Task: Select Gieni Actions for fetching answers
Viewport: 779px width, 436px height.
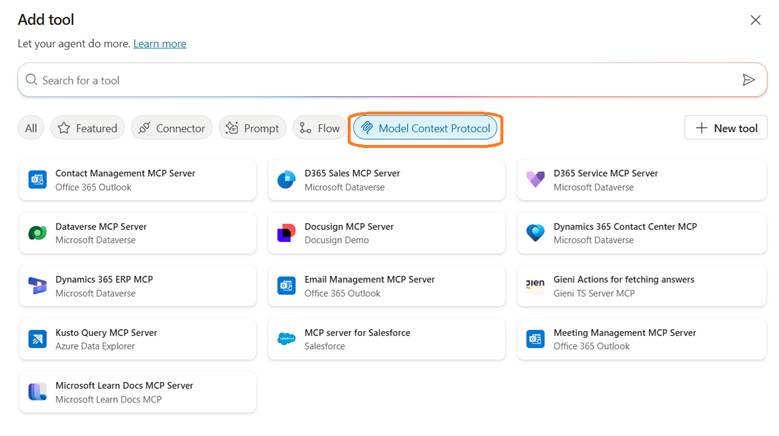Action: coord(623,280)
